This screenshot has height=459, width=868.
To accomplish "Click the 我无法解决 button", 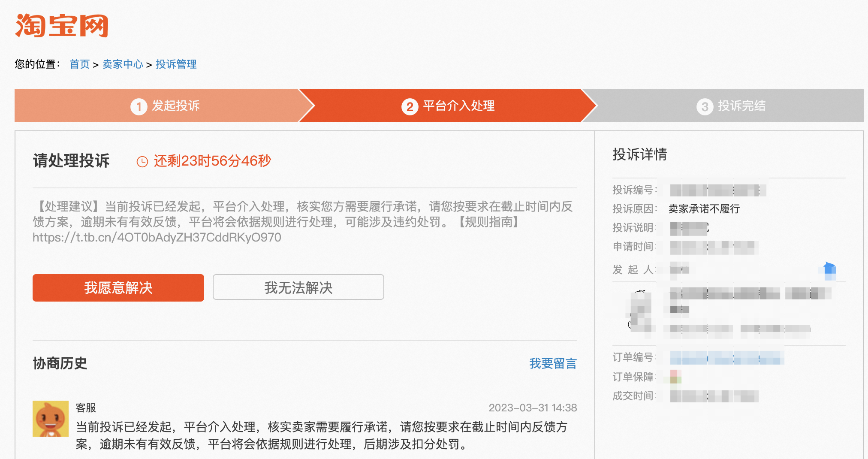I will pos(298,287).
